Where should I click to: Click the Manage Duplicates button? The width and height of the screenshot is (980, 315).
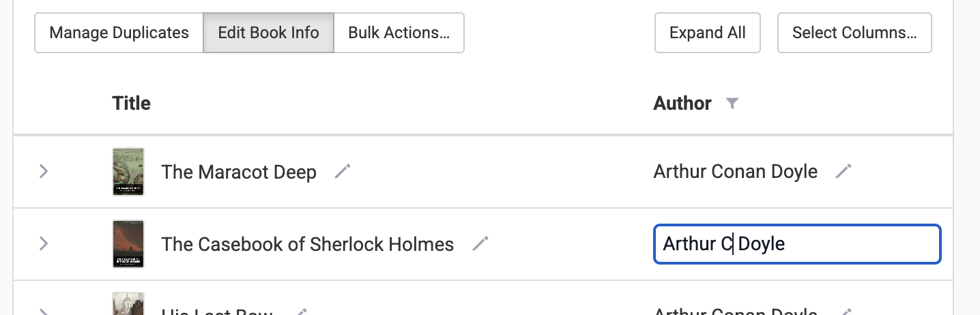point(119,33)
